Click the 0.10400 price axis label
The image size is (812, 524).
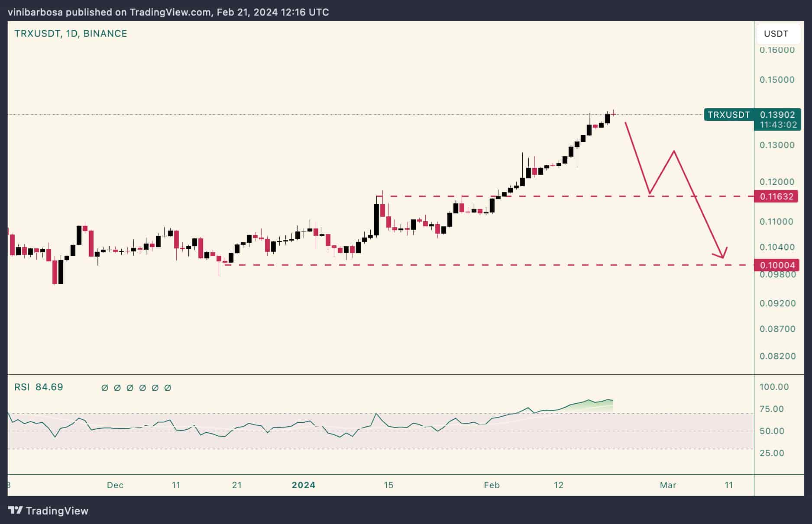pos(777,247)
